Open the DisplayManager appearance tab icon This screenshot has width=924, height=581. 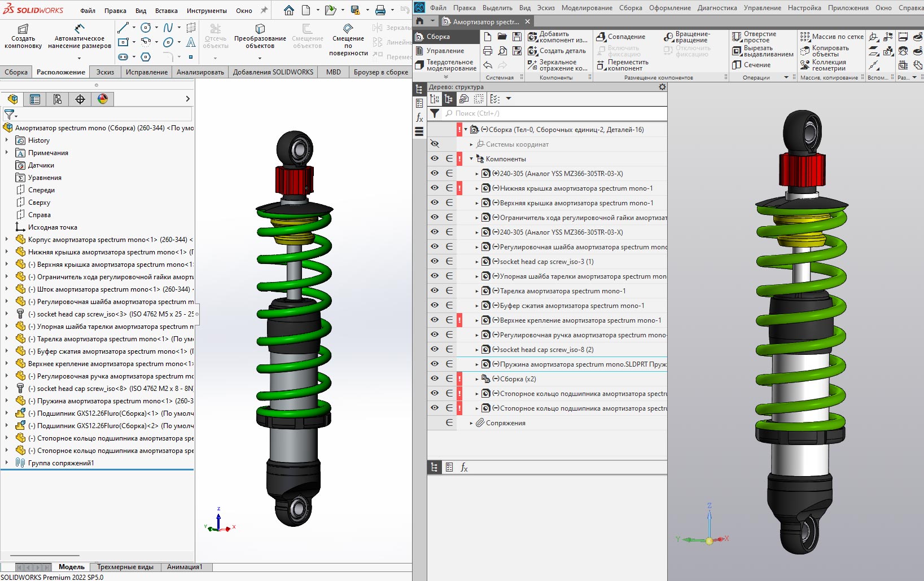(102, 99)
